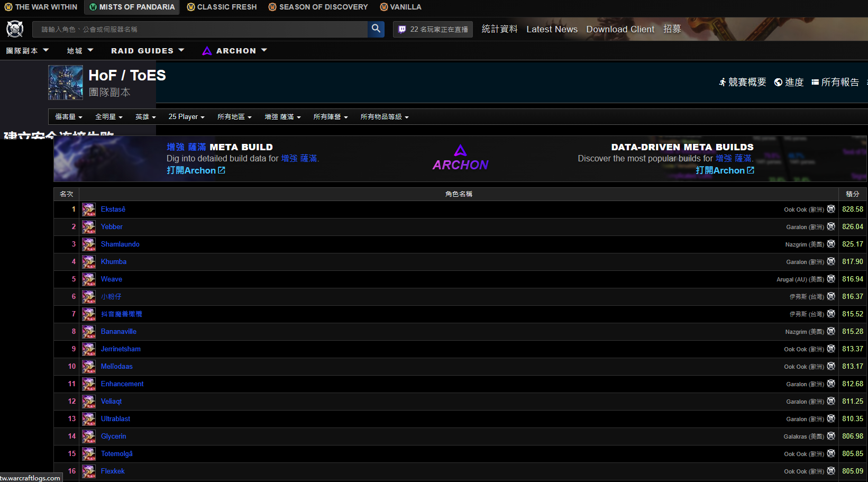Open the 打開Archon link in left banner
868x482 pixels.
pyautogui.click(x=196, y=170)
